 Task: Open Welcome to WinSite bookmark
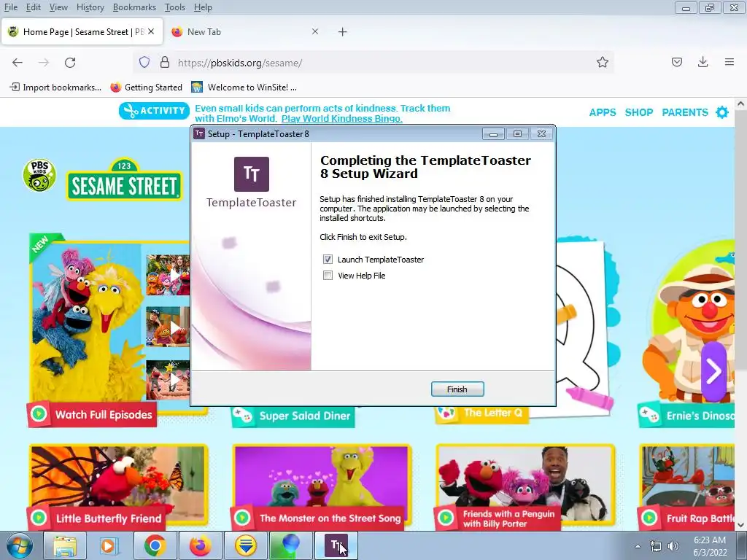coord(244,87)
